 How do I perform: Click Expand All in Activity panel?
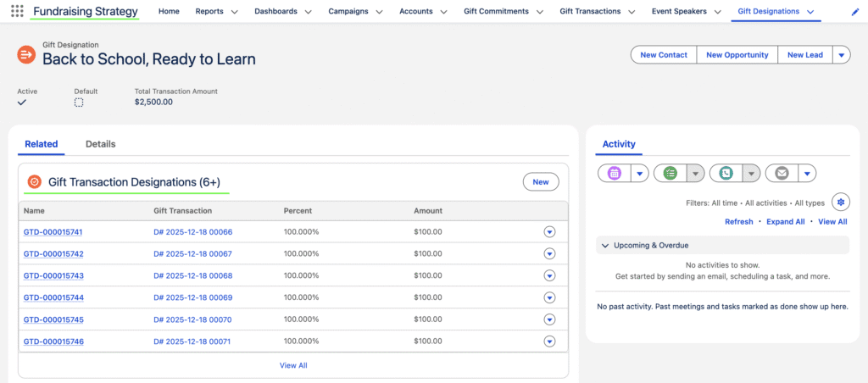pos(785,222)
